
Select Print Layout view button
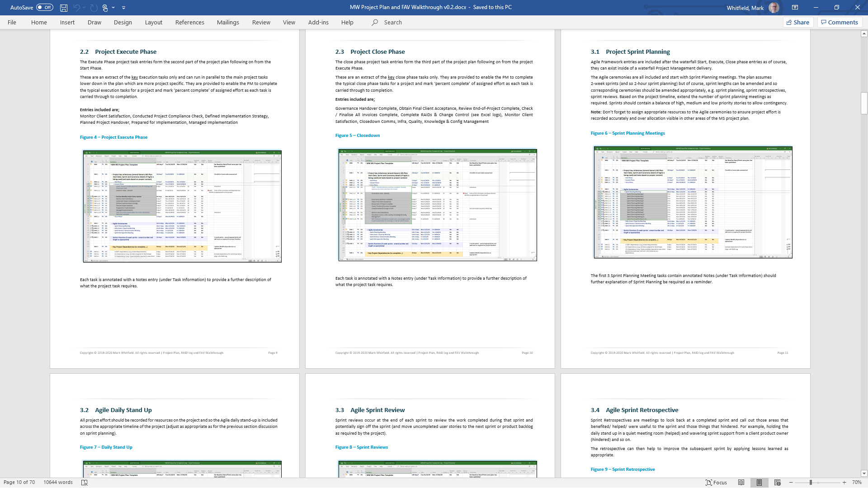tap(759, 483)
